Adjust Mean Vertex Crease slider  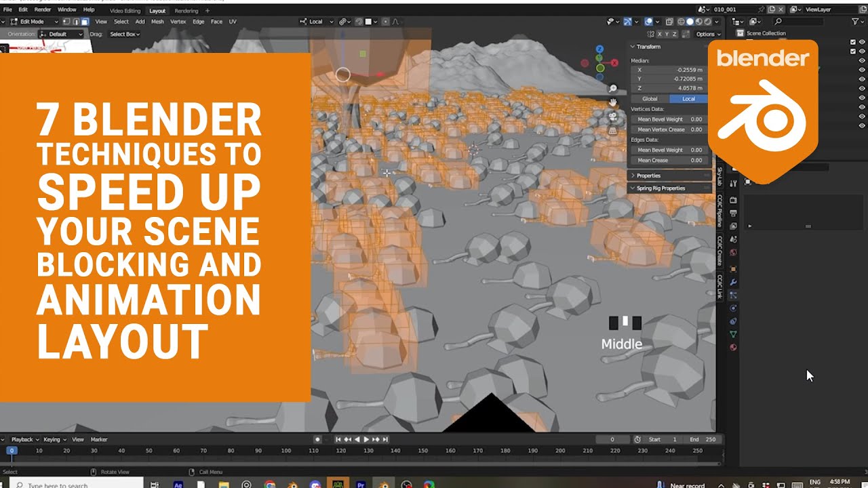point(669,129)
